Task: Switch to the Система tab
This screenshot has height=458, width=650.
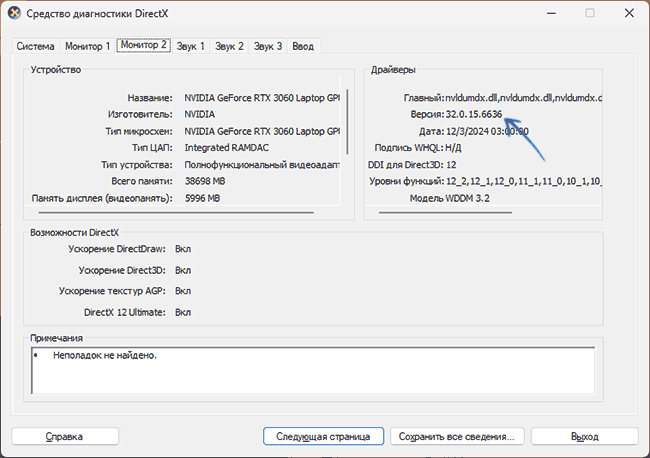Action: click(x=35, y=47)
